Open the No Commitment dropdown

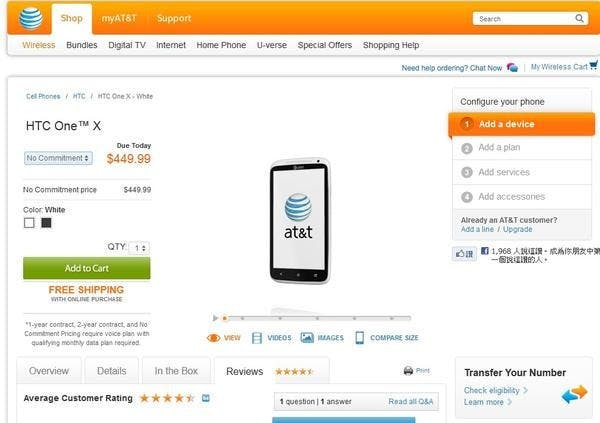tap(58, 158)
